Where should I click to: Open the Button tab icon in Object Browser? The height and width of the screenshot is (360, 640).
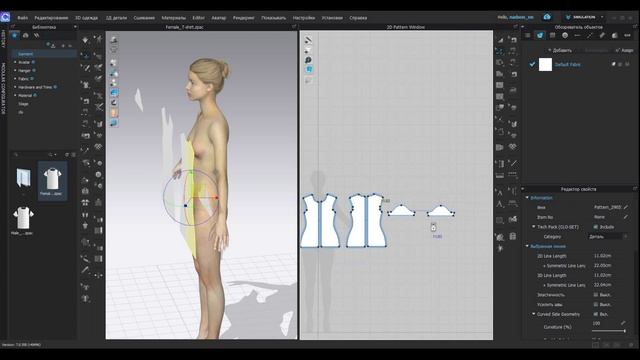point(565,36)
